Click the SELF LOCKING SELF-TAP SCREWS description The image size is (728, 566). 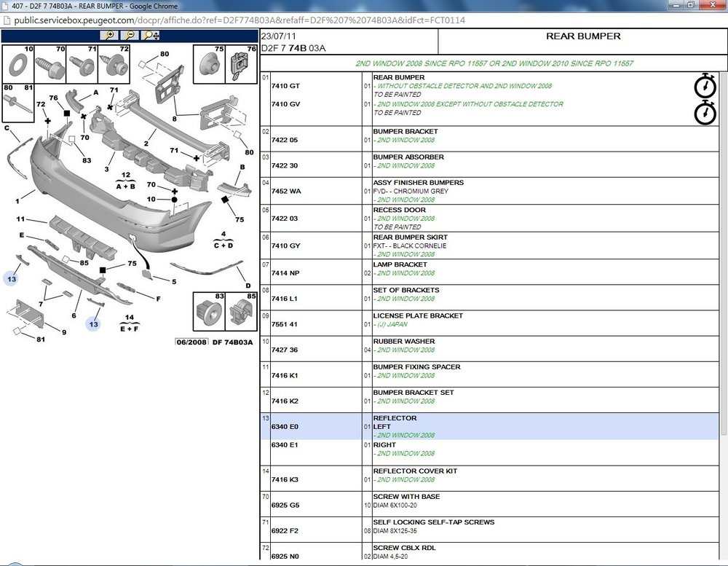point(434,522)
